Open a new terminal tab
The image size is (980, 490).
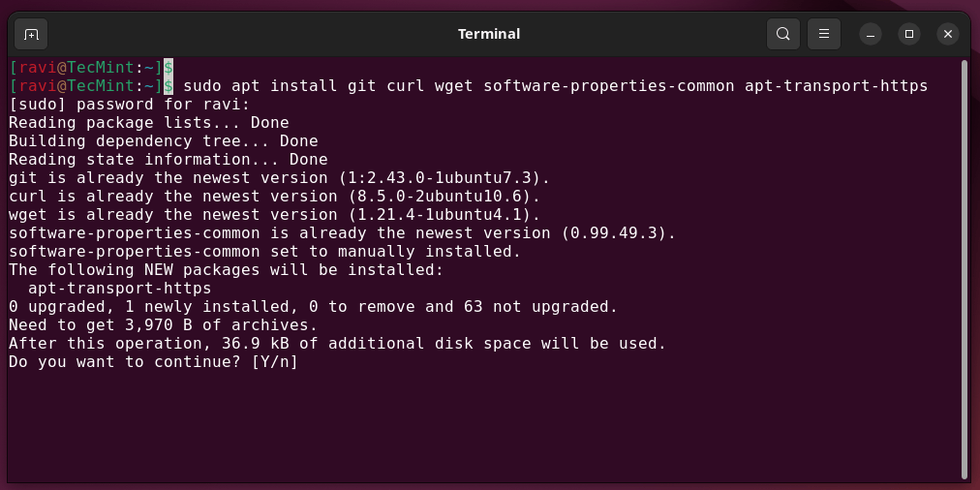point(31,35)
